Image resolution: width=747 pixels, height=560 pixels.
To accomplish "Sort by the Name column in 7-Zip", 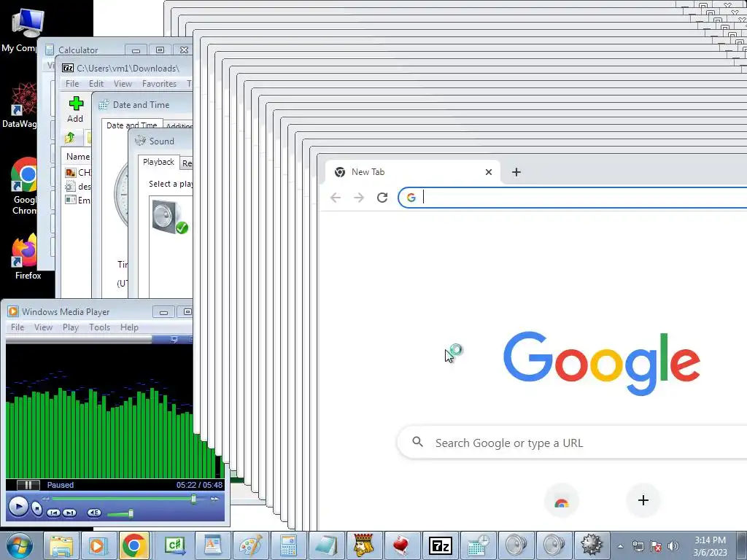I will pyautogui.click(x=77, y=157).
